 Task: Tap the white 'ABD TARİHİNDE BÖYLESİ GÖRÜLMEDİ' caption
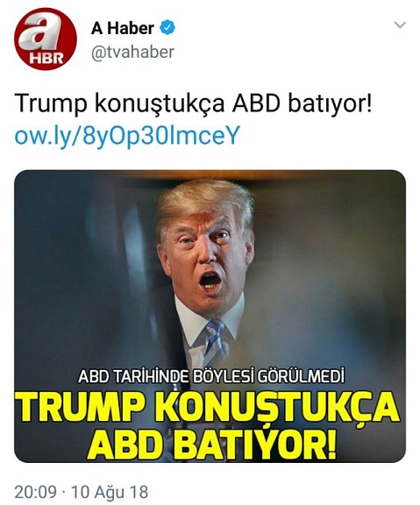pyautogui.click(x=211, y=377)
